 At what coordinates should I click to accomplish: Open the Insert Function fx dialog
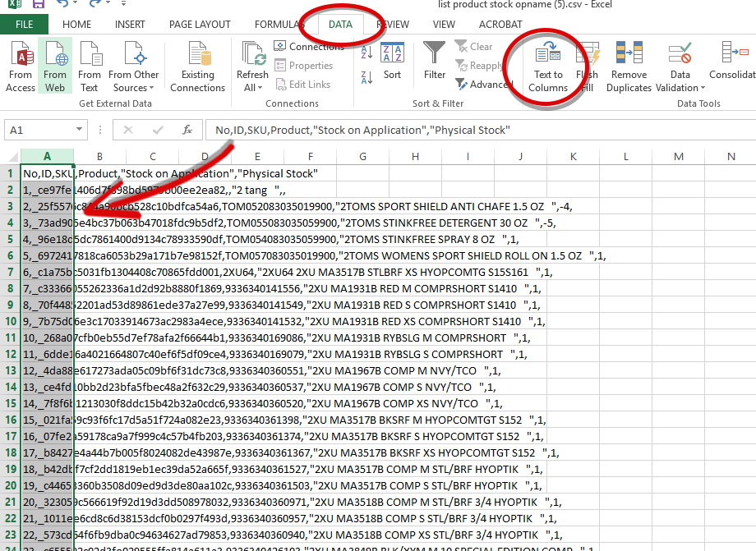[187, 130]
